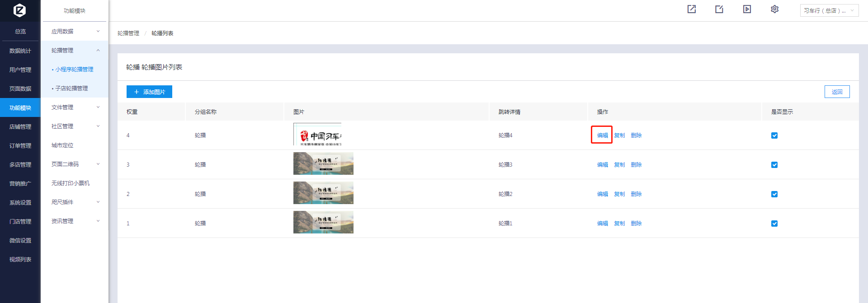Click the external link icon in top bar

tap(692, 9)
